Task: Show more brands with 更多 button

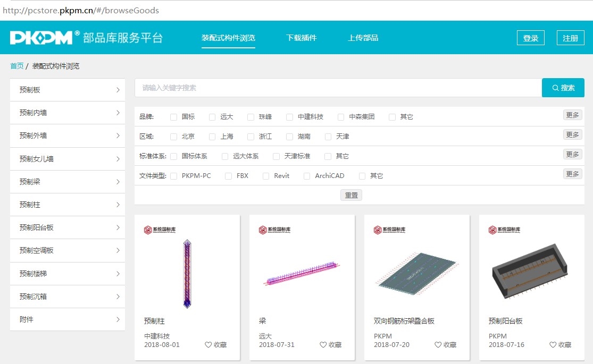Action: point(572,115)
